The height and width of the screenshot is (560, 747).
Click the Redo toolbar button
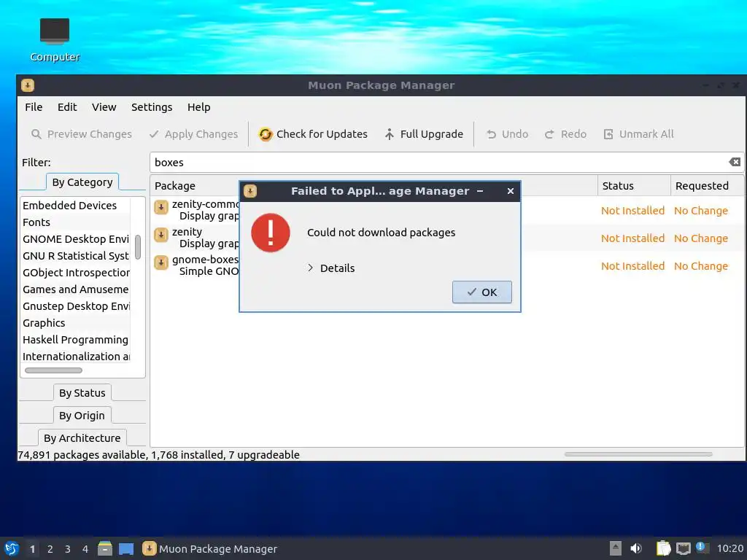click(x=565, y=134)
